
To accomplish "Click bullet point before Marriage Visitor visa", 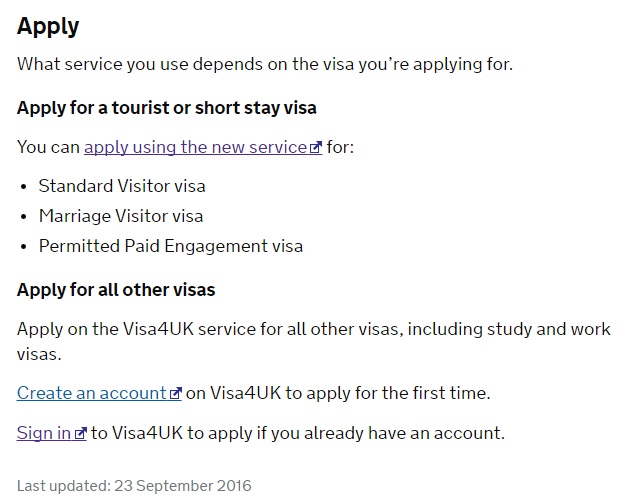I will pos(24,217).
